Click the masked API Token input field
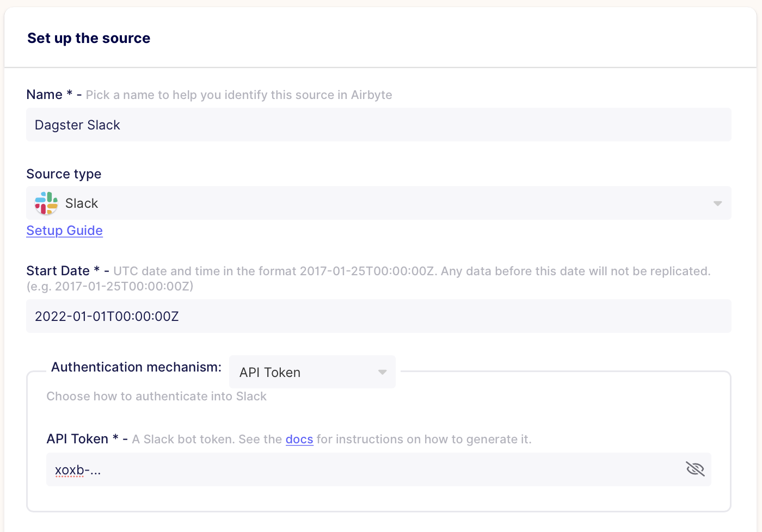This screenshot has height=532, width=762. 327,468
